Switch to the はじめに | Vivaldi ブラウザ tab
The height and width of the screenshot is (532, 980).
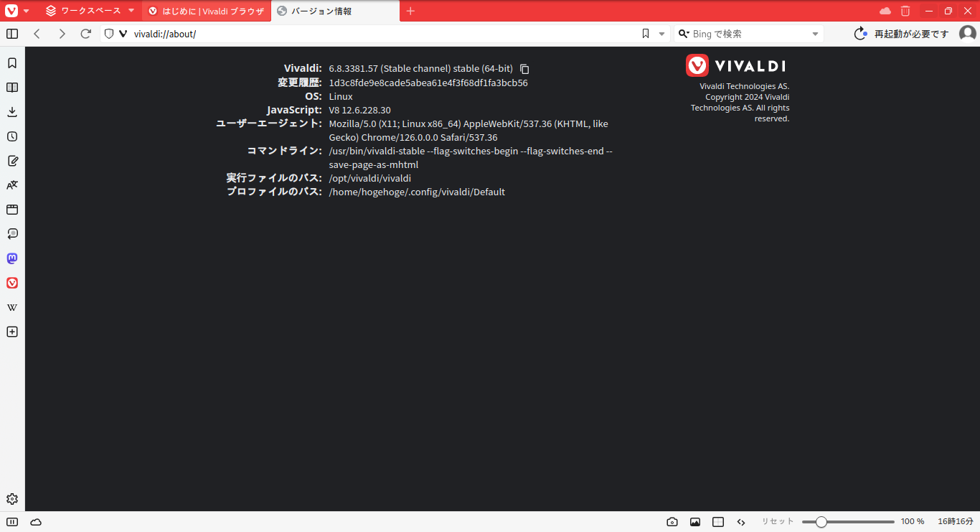207,11
